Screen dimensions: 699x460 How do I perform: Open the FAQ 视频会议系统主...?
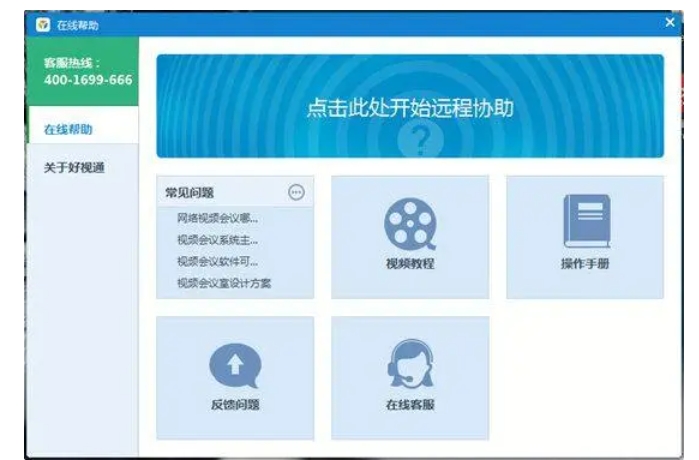pos(217,240)
